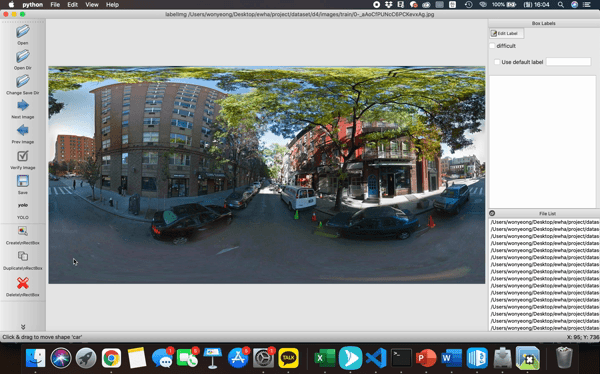Open the python application menu
Image resolution: width=600 pixels, height=374 pixels.
(x=33, y=5)
